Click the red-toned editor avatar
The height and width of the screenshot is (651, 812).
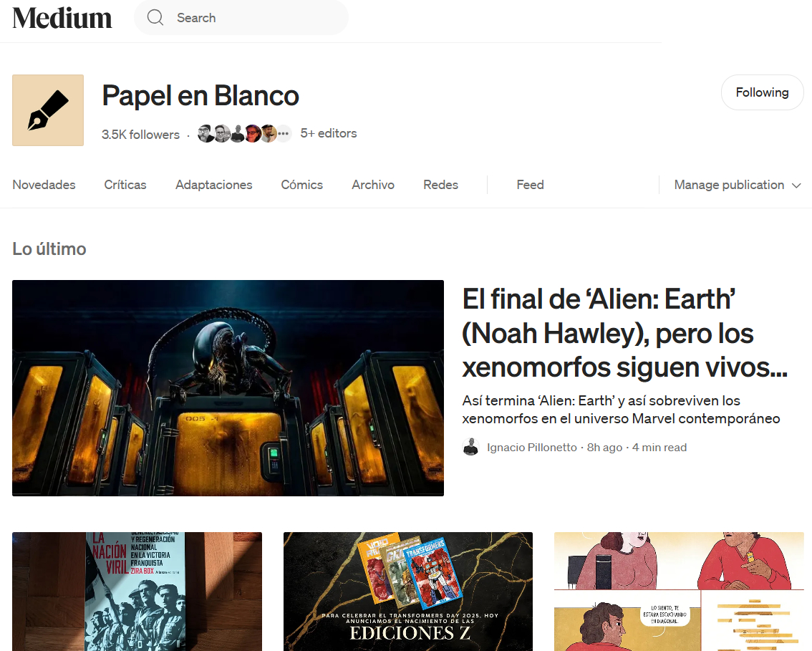click(x=252, y=134)
